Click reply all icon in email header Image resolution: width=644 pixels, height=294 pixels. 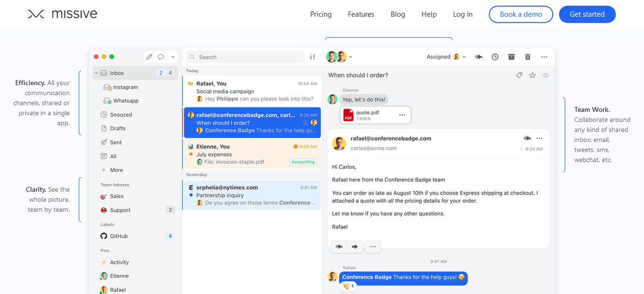[x=528, y=138]
